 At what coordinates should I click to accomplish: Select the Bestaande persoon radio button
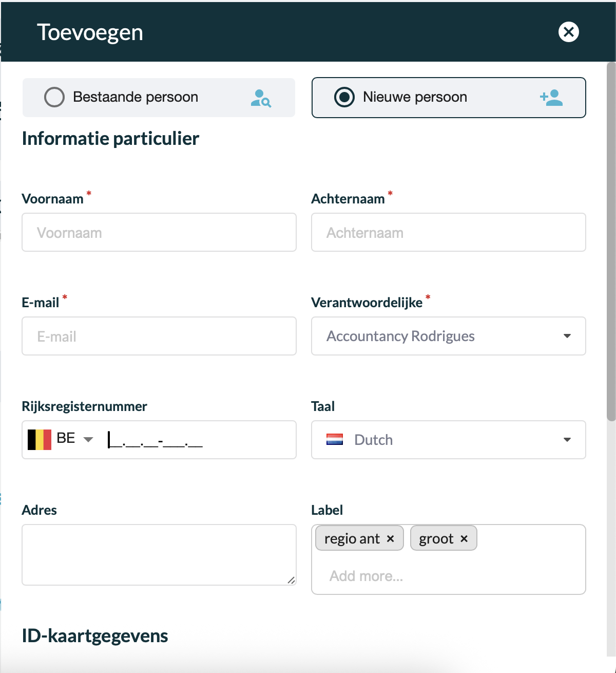click(54, 97)
